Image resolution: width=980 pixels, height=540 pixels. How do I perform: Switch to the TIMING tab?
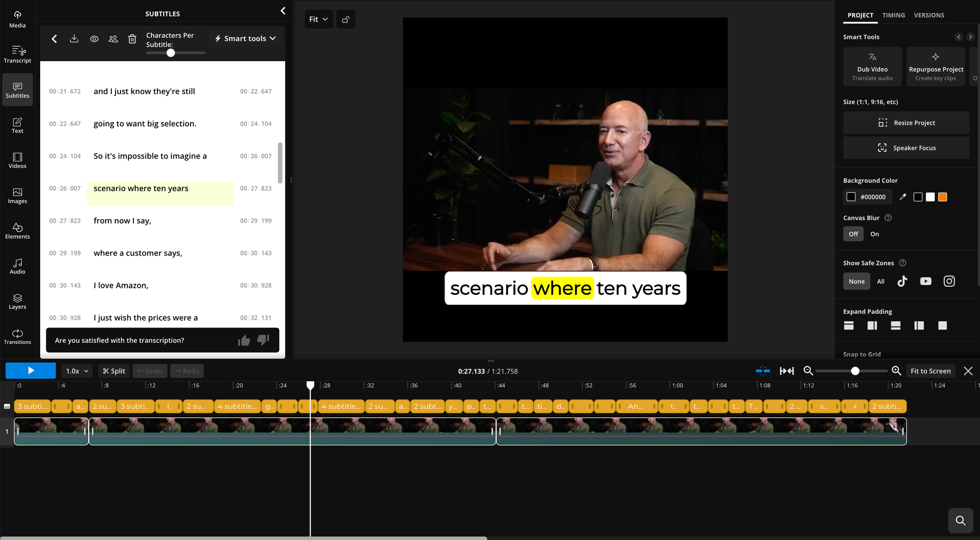pos(893,15)
